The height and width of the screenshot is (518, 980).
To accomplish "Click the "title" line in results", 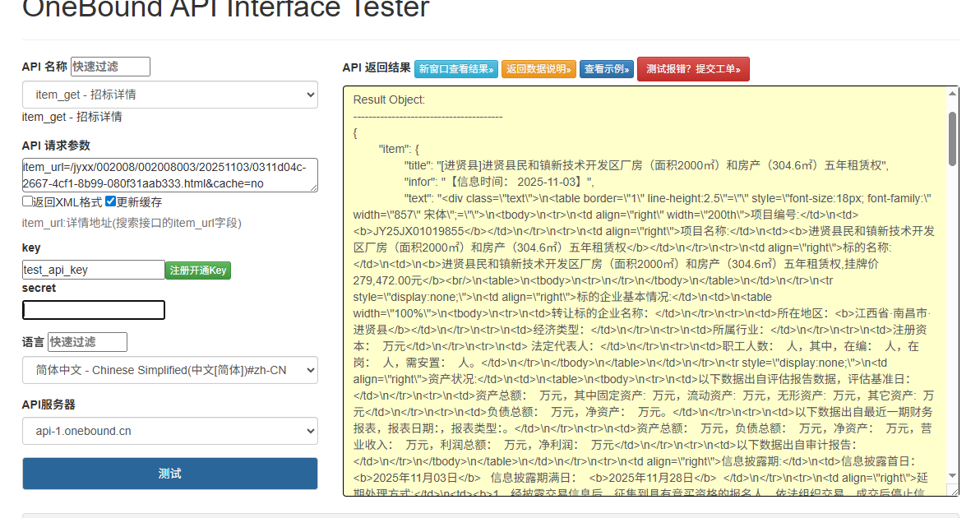I will click(646, 165).
